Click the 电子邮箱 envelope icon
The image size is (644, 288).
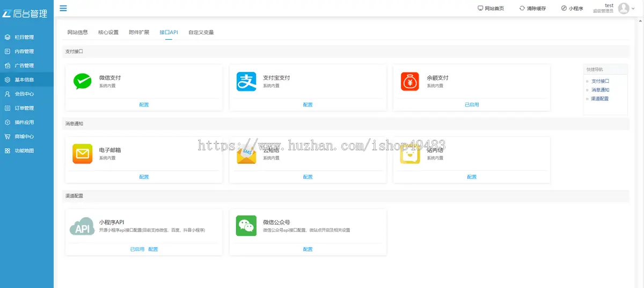(x=83, y=154)
